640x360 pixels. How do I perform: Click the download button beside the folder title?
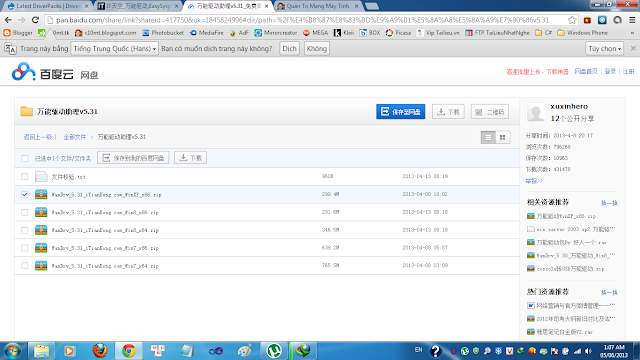448,111
